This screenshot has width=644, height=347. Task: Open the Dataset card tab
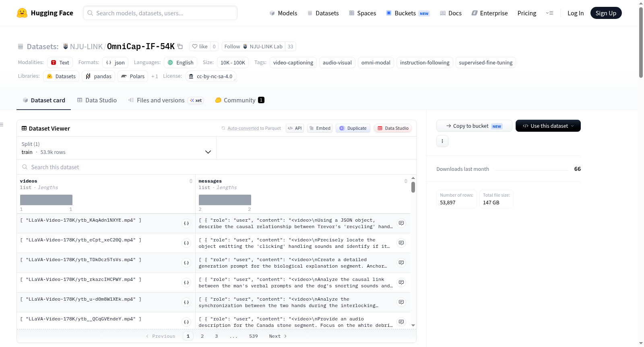(x=44, y=100)
